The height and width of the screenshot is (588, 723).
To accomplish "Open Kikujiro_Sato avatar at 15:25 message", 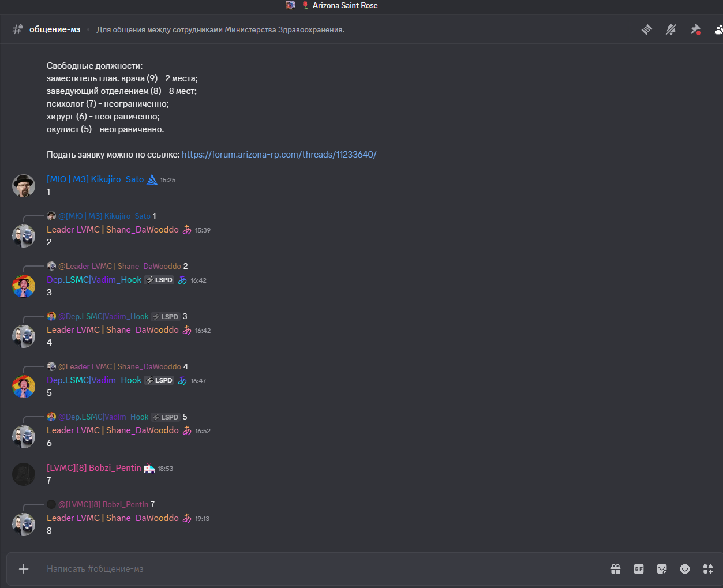I will pos(24,186).
